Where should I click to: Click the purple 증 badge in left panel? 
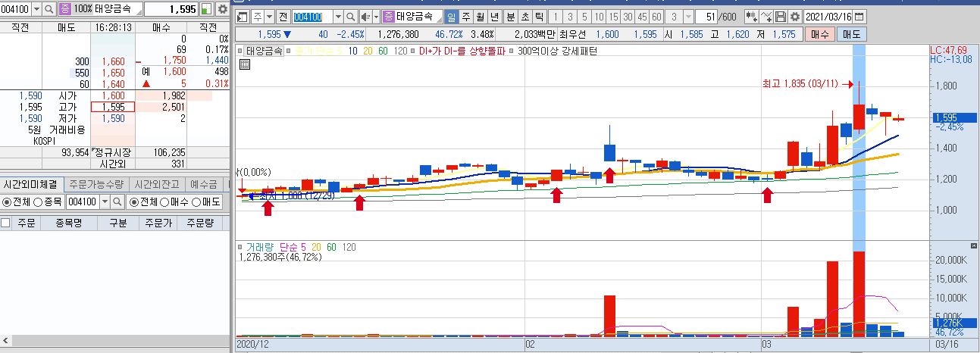tap(66, 9)
